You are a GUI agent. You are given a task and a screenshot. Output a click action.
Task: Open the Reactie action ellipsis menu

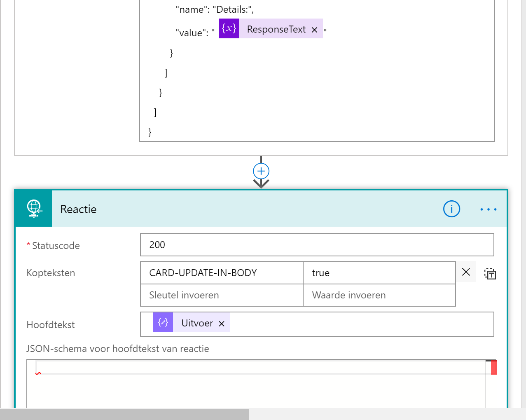point(489,209)
